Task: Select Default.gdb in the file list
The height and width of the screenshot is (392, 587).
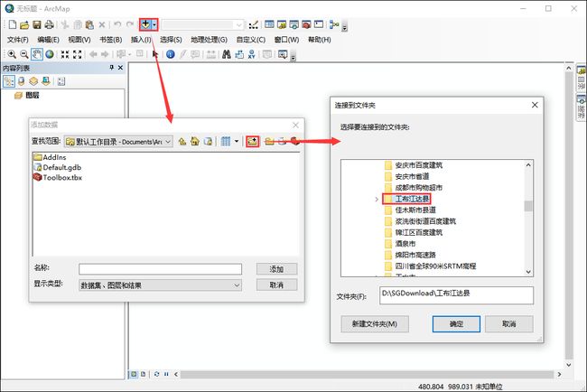Action: coord(57,167)
